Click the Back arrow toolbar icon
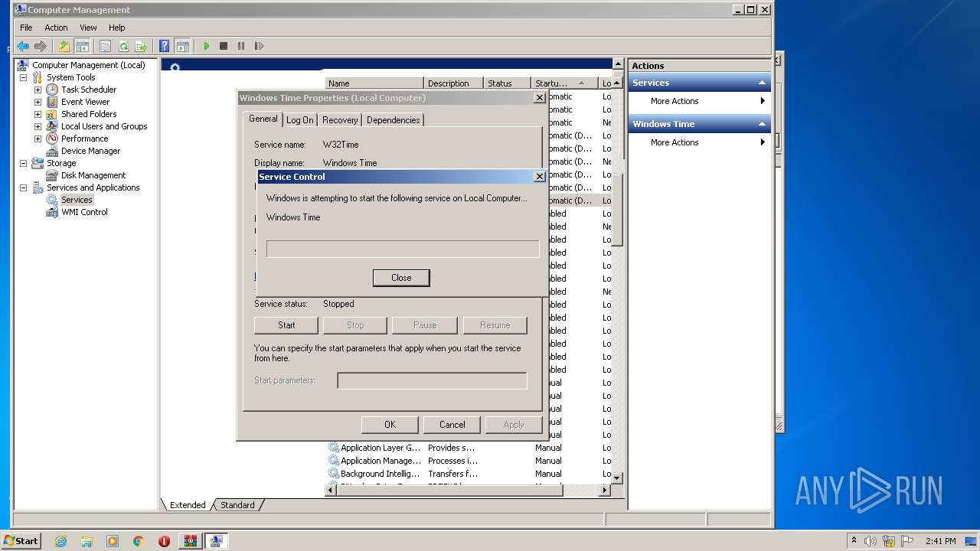Image resolution: width=980 pixels, height=551 pixels. (x=23, y=46)
